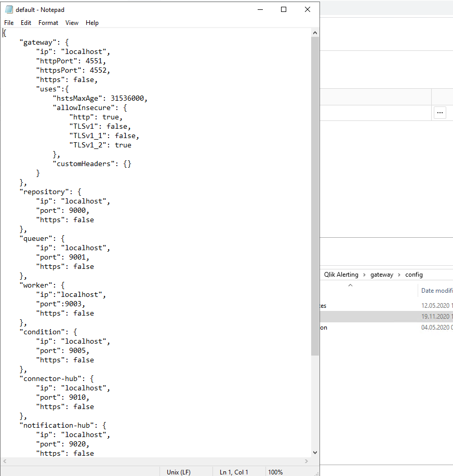
Task: Click the "customHeaders": {} line
Action: 92,164
